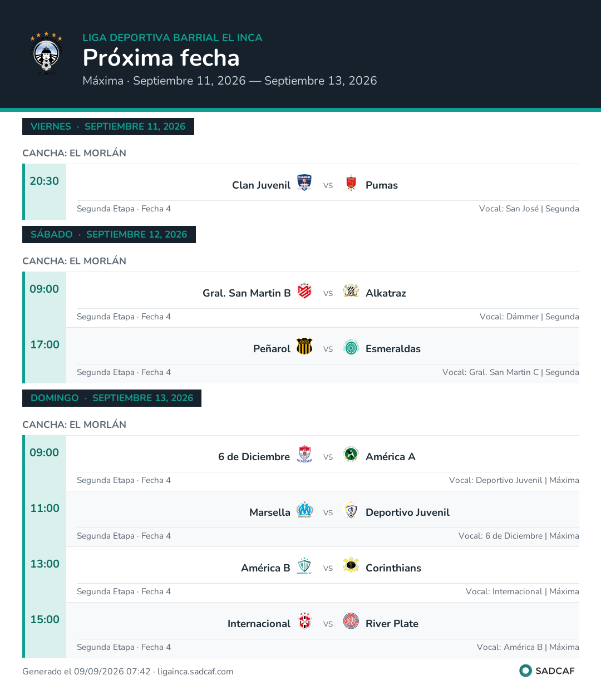Select the Corinthians team crest
601x700 pixels.
[351, 565]
